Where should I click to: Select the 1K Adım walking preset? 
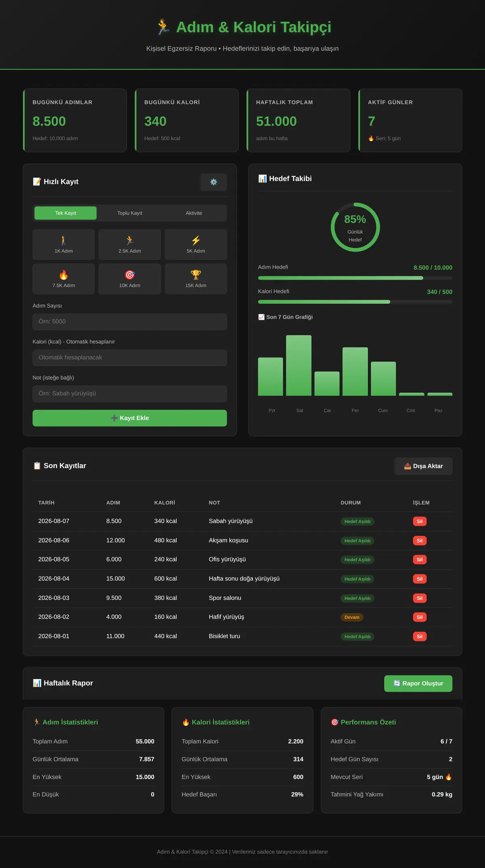coord(63,244)
